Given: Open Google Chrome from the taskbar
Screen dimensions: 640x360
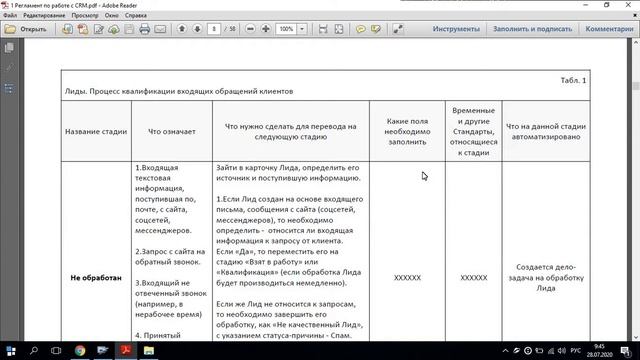Looking at the screenshot, I should 80,351.
